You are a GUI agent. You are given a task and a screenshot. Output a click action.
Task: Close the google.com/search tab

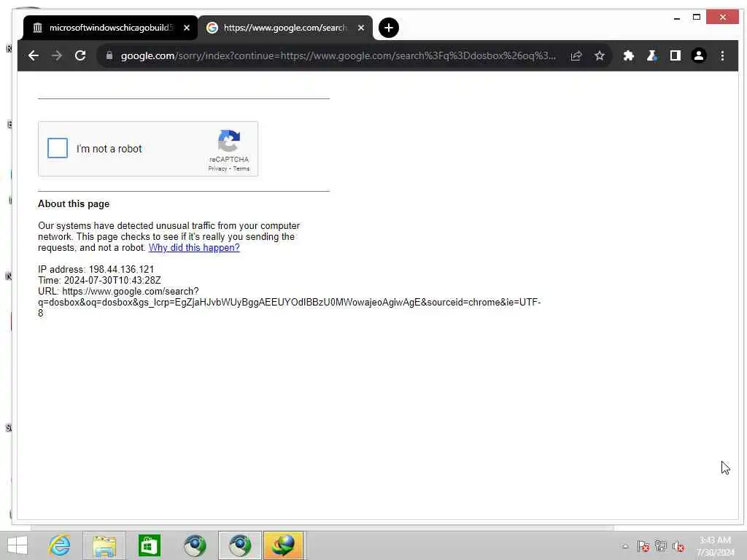pos(361,28)
